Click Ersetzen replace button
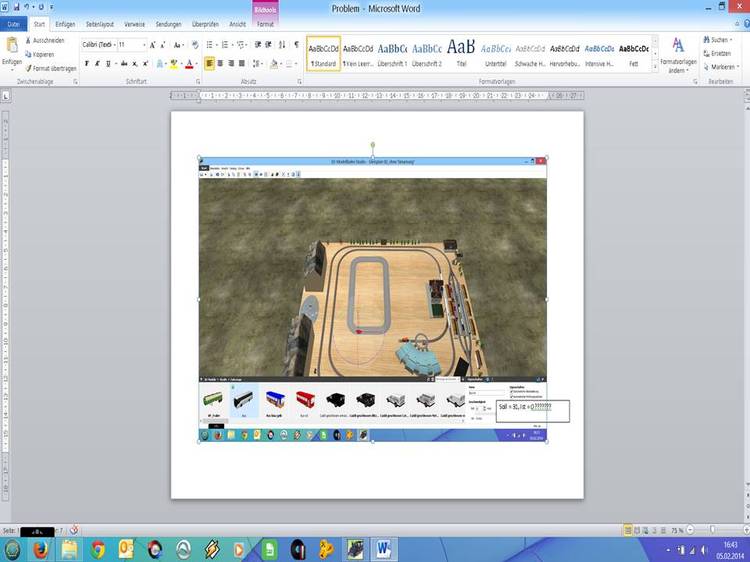Screen dimensions: 750x562 (717, 54)
